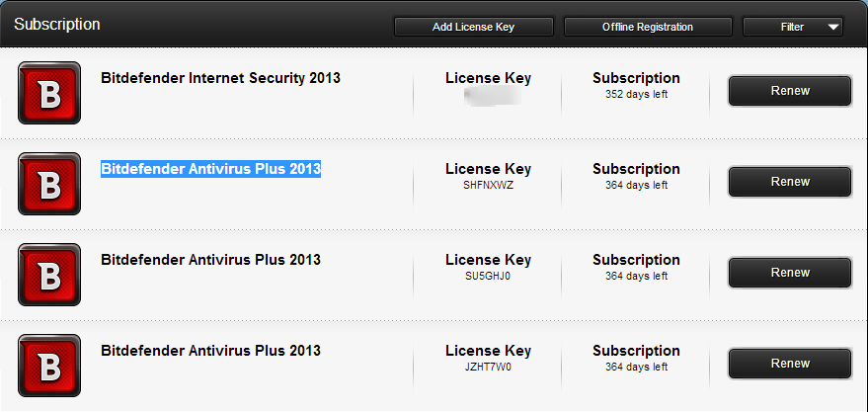This screenshot has width=868, height=412.
Task: Click license key text SU5GHJ0
Action: pyautogui.click(x=488, y=277)
